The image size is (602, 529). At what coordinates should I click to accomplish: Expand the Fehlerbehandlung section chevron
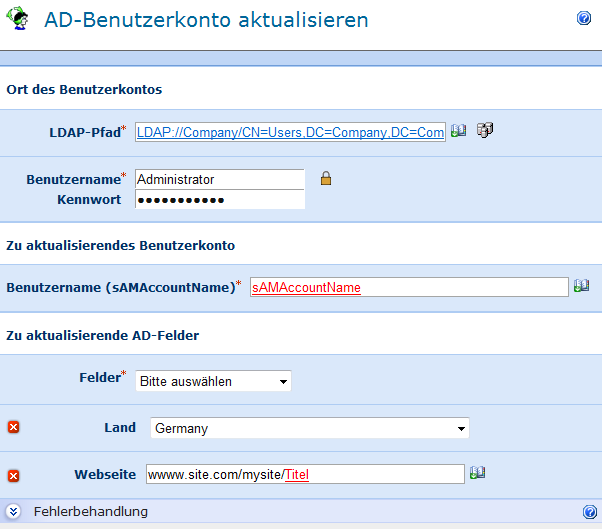[13, 512]
